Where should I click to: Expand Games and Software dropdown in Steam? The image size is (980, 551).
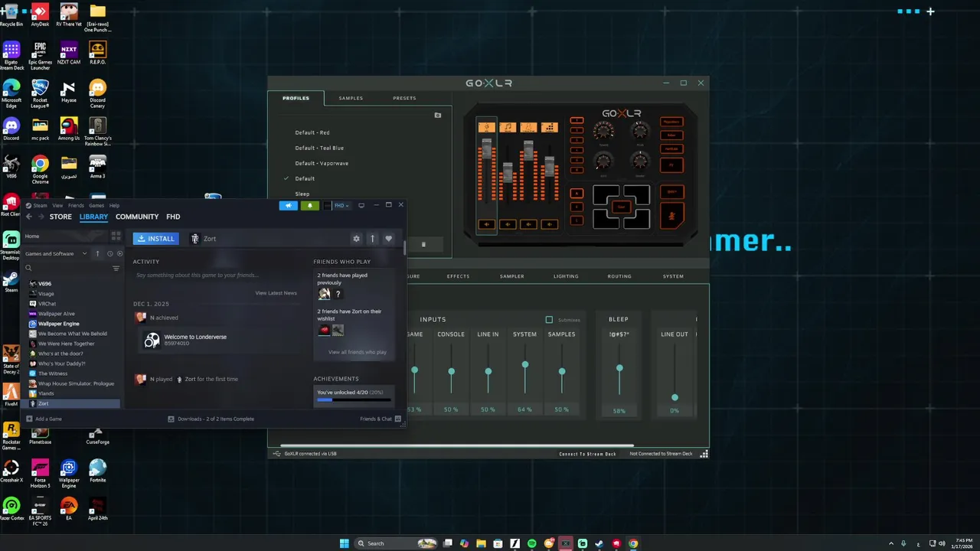[56, 253]
